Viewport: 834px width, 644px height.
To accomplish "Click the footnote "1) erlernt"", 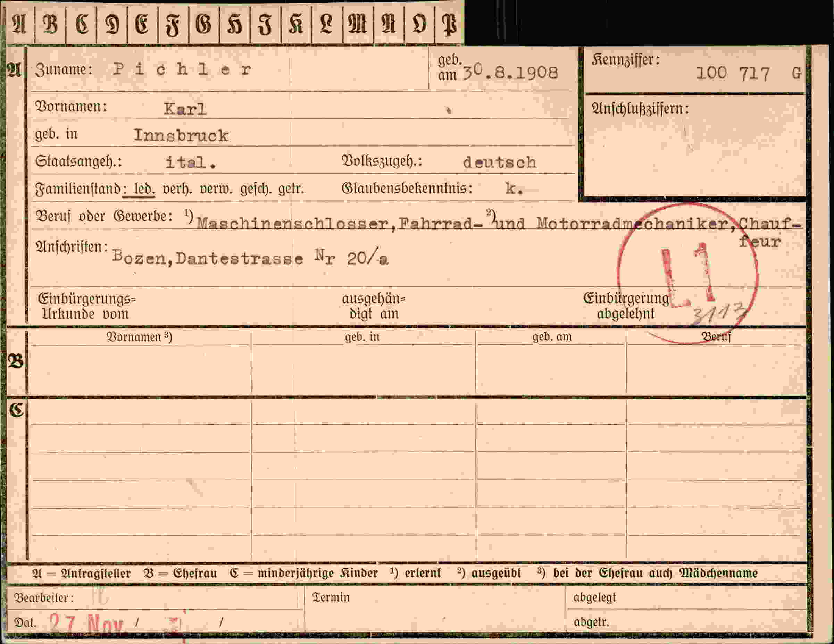I will click(416, 573).
